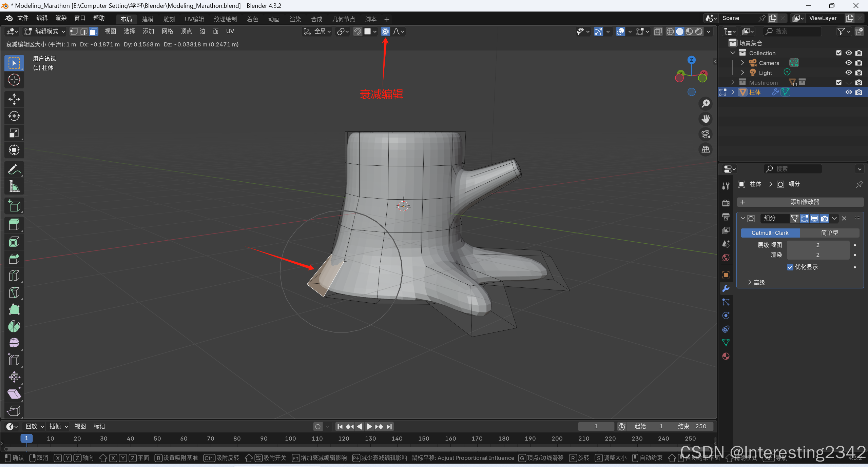This screenshot has height=467, width=868.
Task: Toggle camera view in viewport
Action: pos(706,134)
